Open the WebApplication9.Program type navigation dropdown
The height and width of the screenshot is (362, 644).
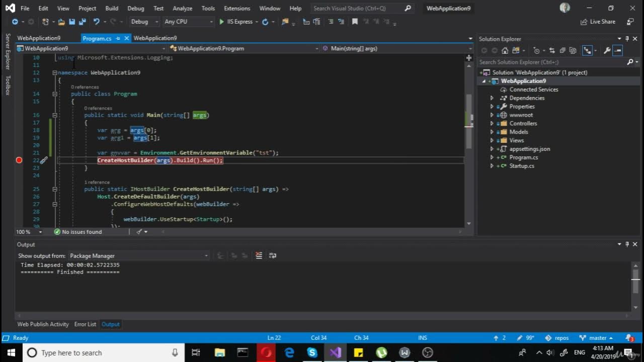(244, 48)
